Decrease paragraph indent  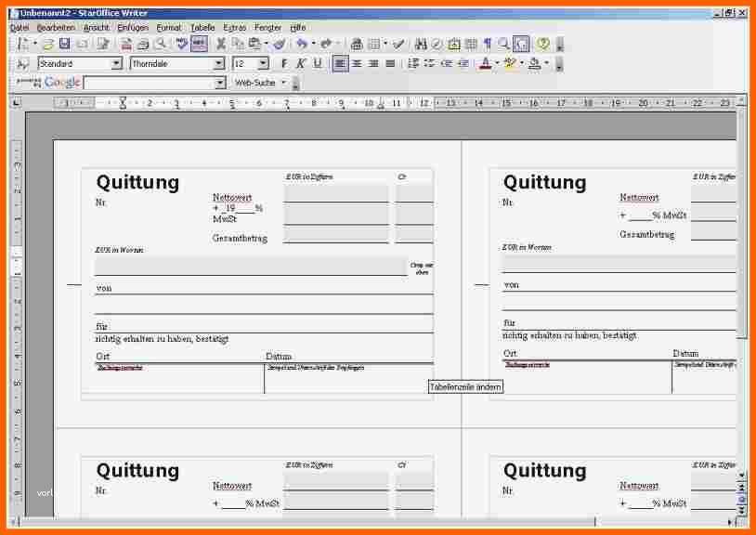pos(447,63)
